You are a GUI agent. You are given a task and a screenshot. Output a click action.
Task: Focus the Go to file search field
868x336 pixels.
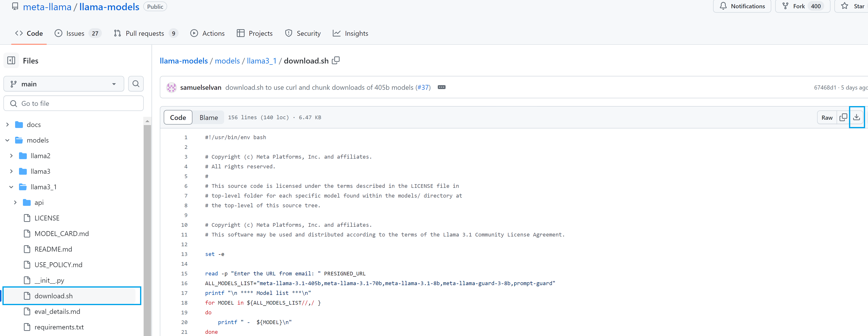point(74,103)
